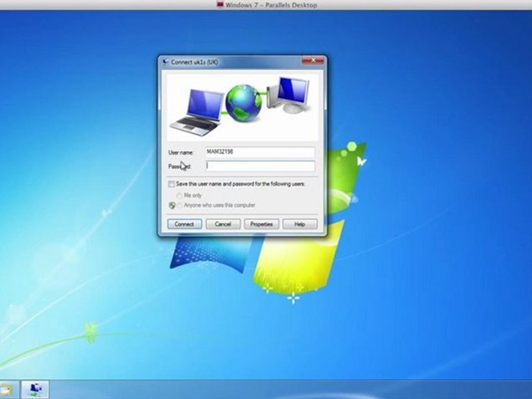Open connection Properties

tap(261, 224)
